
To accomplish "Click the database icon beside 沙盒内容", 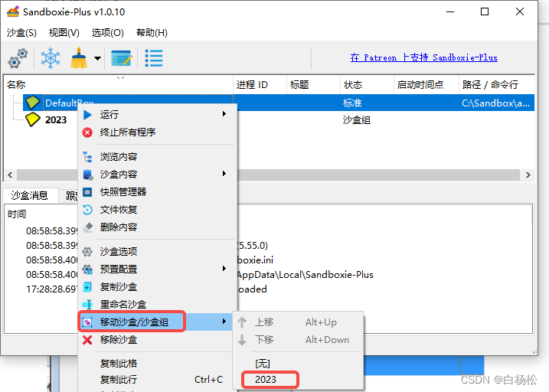I will click(87, 175).
